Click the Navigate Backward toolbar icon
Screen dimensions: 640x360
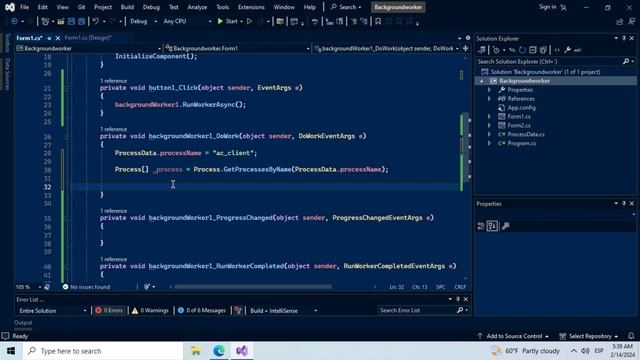tap(14, 21)
